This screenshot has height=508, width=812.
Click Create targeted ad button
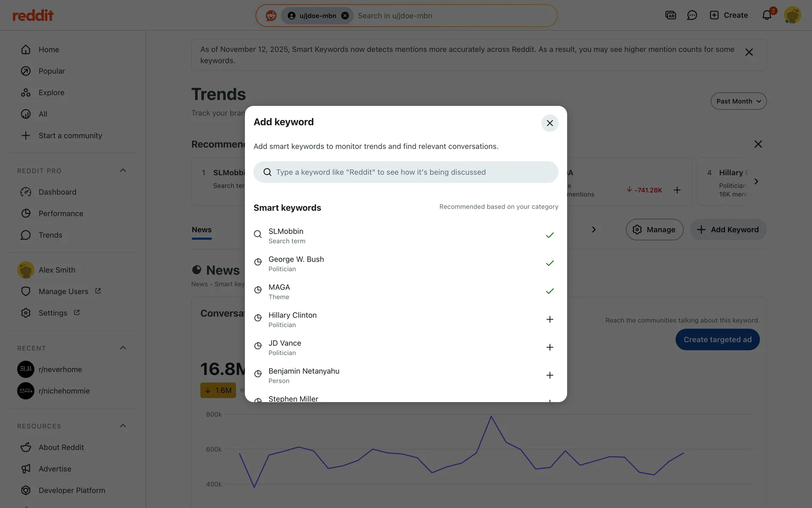pos(717,340)
